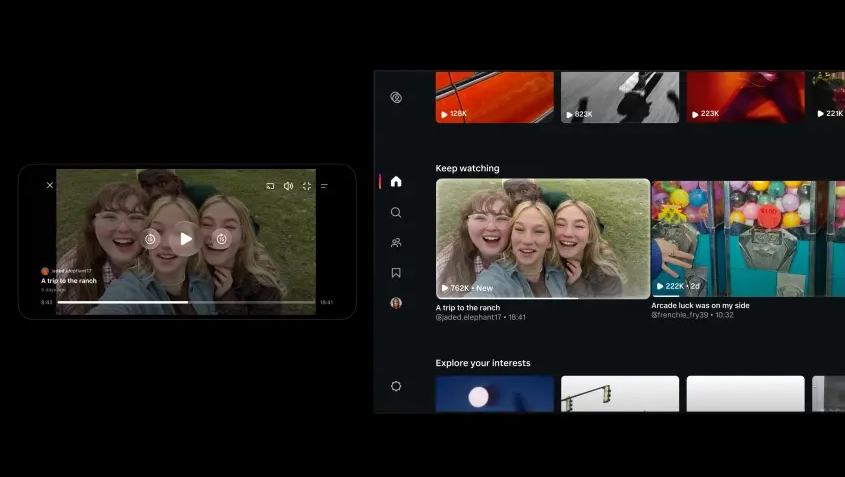Click the "A trip to the ranch" player title
This screenshot has height=477, width=845.
pos(69,281)
